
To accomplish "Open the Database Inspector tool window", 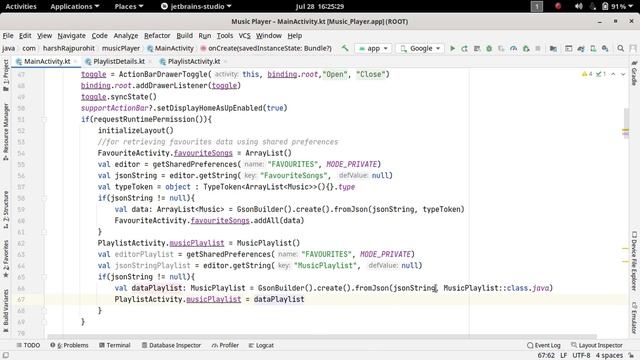I will (x=171, y=345).
